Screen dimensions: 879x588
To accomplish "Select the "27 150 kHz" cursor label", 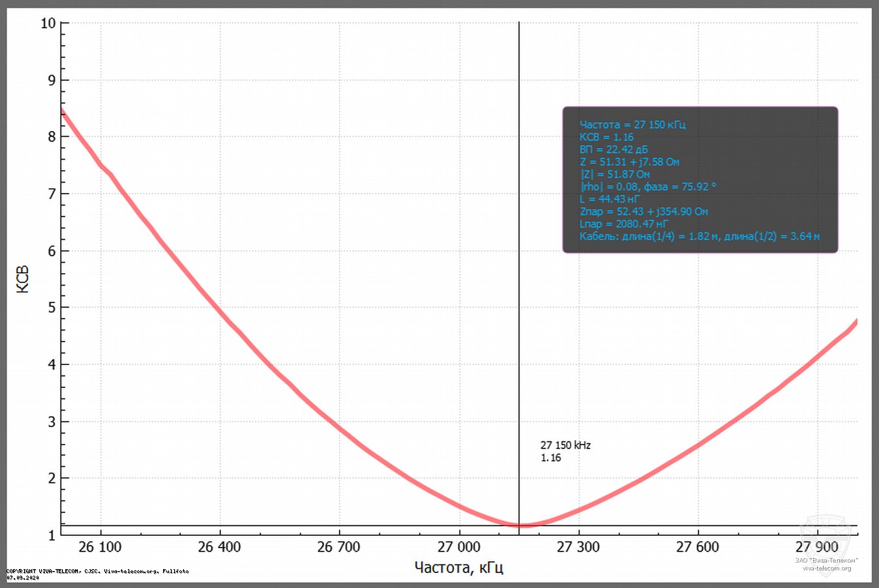I will point(565,445).
